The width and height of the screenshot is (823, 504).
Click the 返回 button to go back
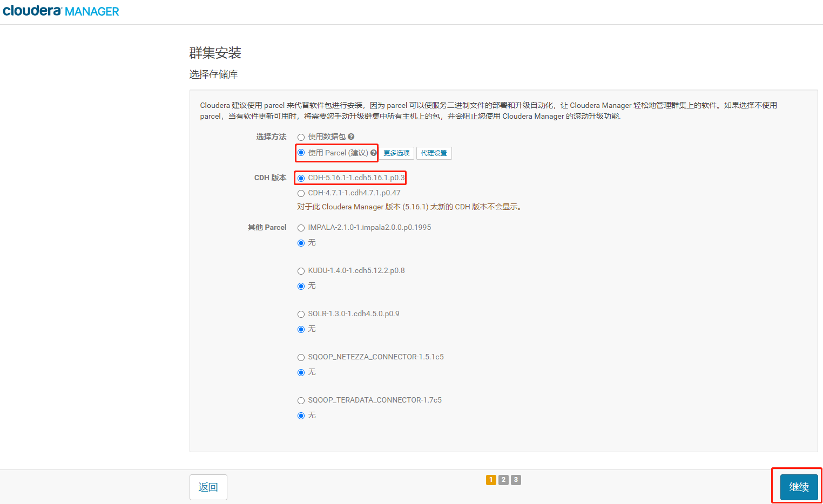[x=208, y=487]
